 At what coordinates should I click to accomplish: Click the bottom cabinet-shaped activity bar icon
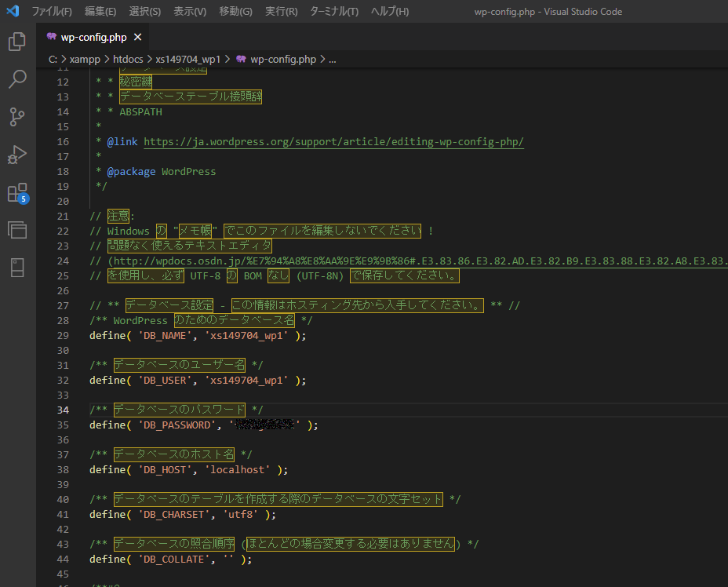coord(17,267)
